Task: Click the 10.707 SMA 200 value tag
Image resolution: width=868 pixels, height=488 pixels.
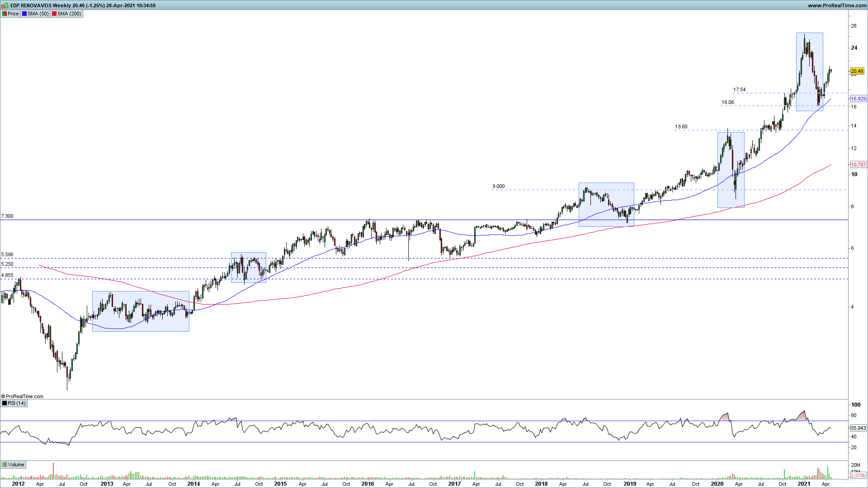Action: click(858, 164)
